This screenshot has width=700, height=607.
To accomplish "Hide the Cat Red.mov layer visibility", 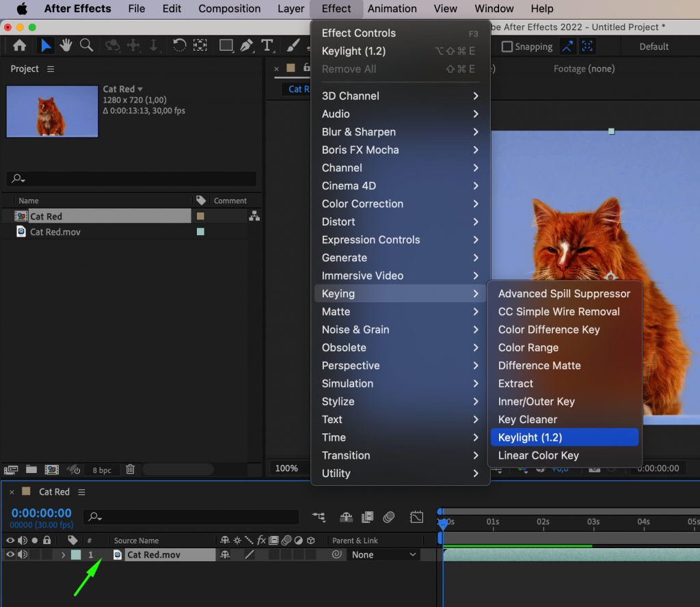I will click(10, 554).
